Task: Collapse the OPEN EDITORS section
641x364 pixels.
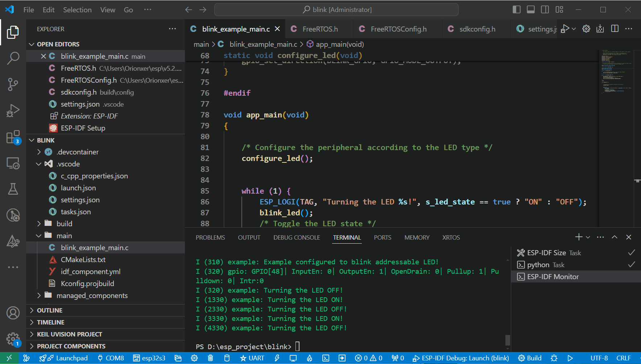Action: (x=106, y=44)
